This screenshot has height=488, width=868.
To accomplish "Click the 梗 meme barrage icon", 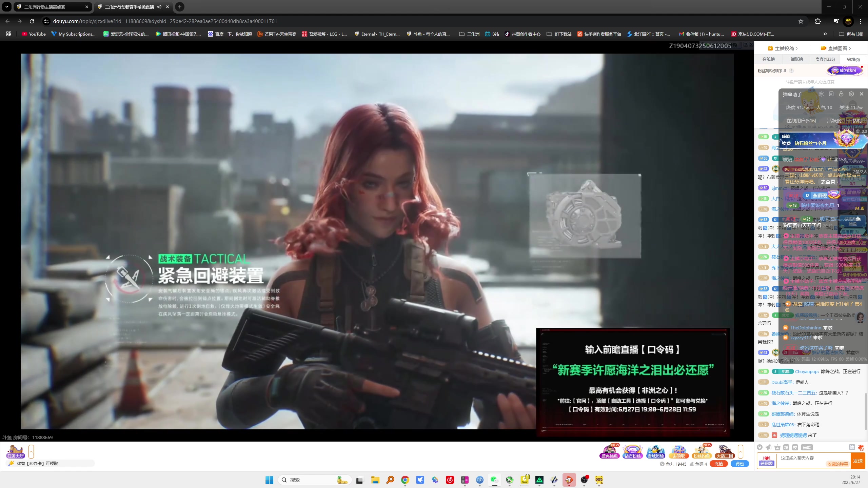I will [795, 447].
